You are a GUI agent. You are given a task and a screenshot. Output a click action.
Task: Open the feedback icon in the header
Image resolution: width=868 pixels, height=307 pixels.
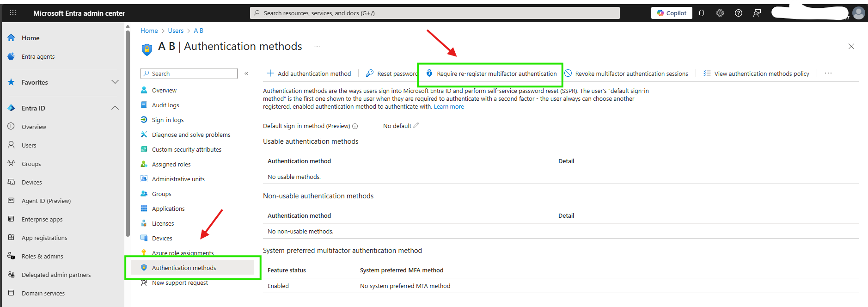[757, 13]
